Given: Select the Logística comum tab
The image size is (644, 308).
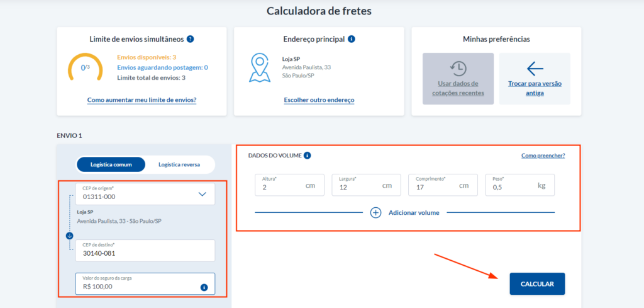Looking at the screenshot, I should click(111, 164).
